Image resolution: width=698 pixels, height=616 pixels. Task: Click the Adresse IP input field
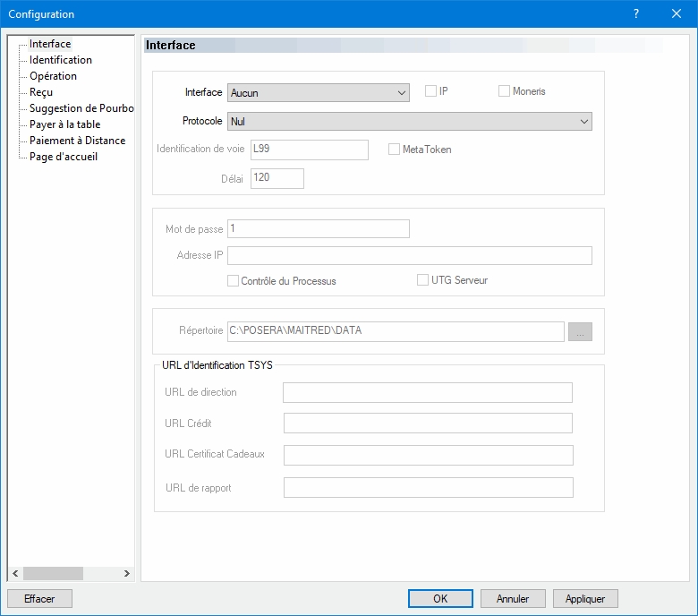tap(409, 256)
